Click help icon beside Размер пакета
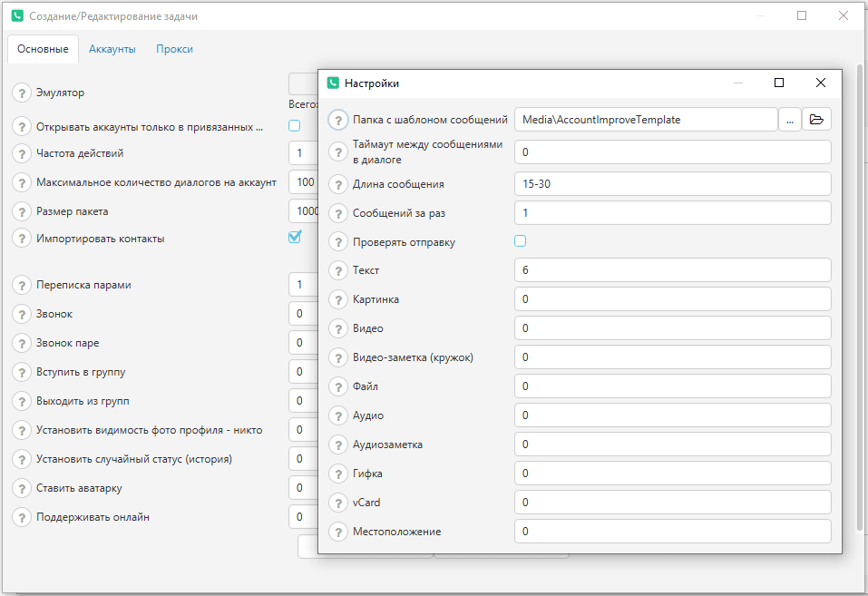The image size is (868, 596). [x=22, y=211]
